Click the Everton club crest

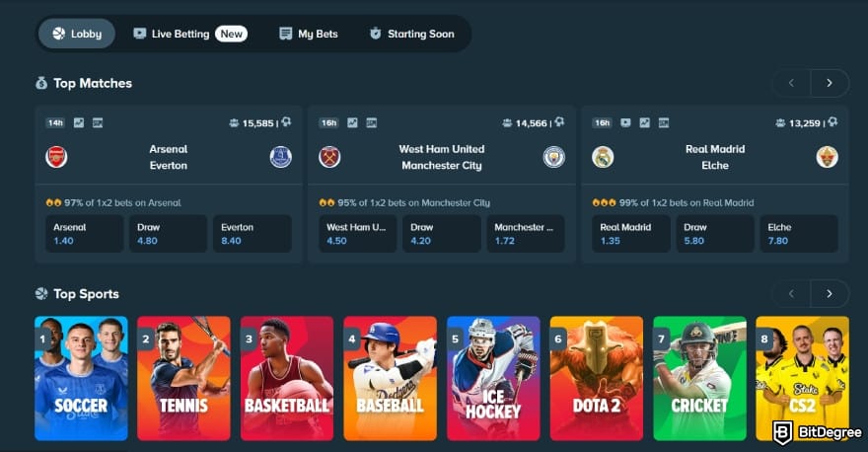(281, 157)
